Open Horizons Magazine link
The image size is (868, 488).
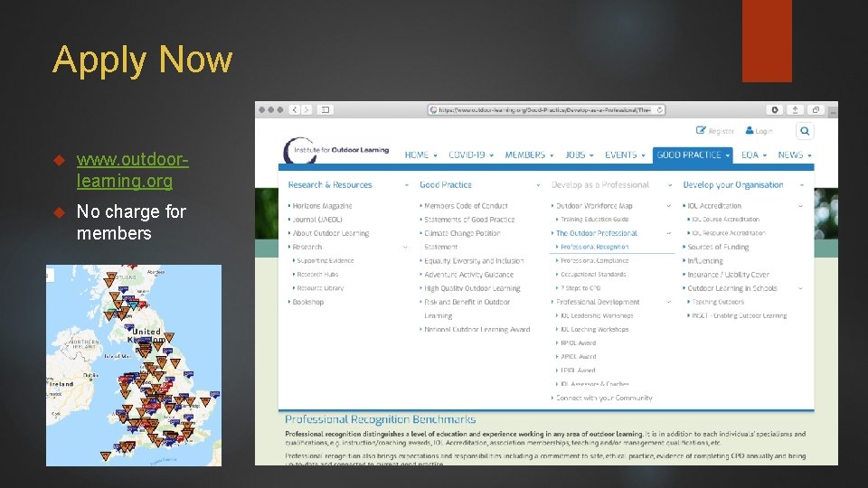pyautogui.click(x=322, y=206)
